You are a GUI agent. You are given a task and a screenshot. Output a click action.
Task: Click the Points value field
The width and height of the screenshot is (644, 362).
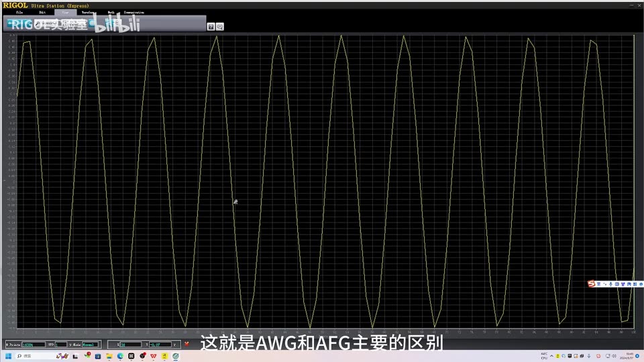[x=34, y=345]
